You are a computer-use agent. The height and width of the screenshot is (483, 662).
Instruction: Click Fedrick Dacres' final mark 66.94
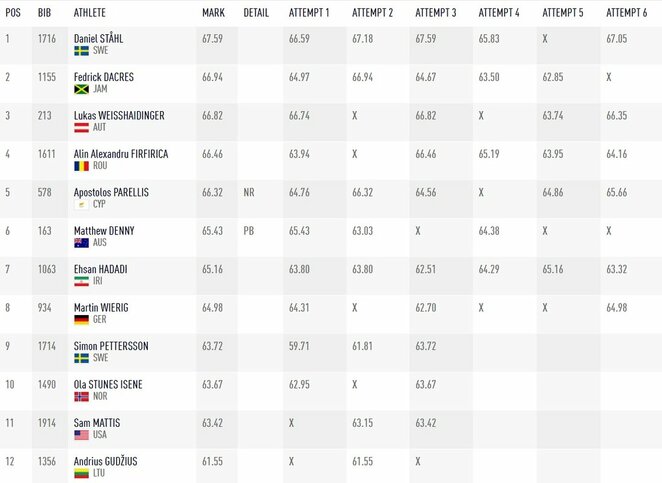212,77
